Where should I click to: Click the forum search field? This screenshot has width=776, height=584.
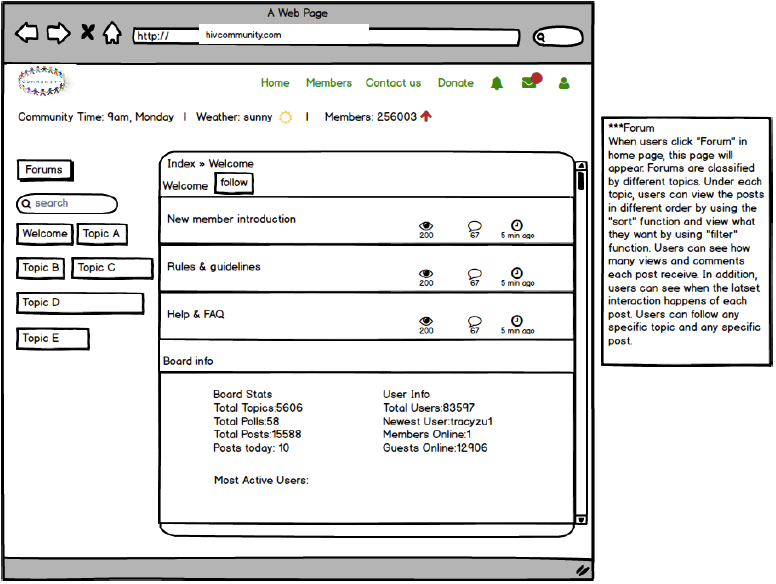tap(68, 204)
